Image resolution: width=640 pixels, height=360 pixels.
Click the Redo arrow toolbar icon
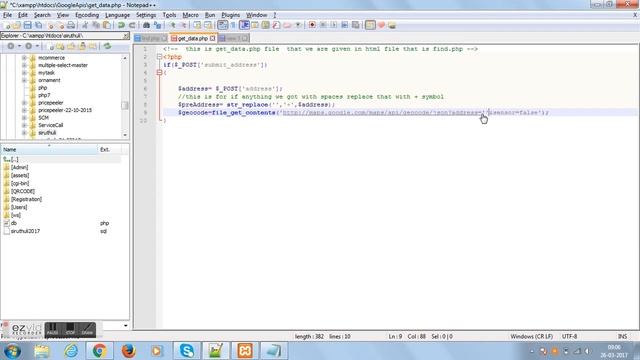pyautogui.click(x=132, y=25)
